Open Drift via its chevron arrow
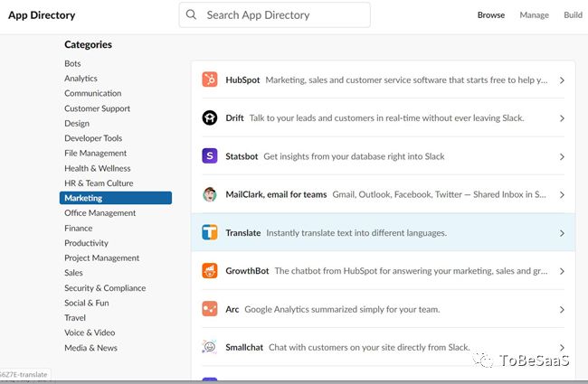The width and height of the screenshot is (588, 384). [562, 118]
